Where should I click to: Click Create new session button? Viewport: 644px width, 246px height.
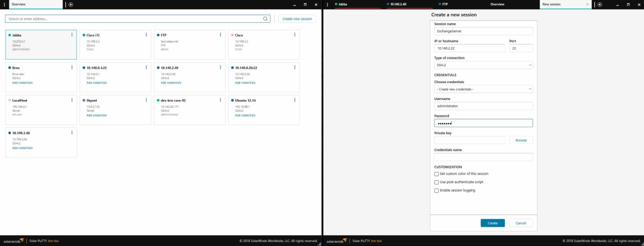click(297, 19)
